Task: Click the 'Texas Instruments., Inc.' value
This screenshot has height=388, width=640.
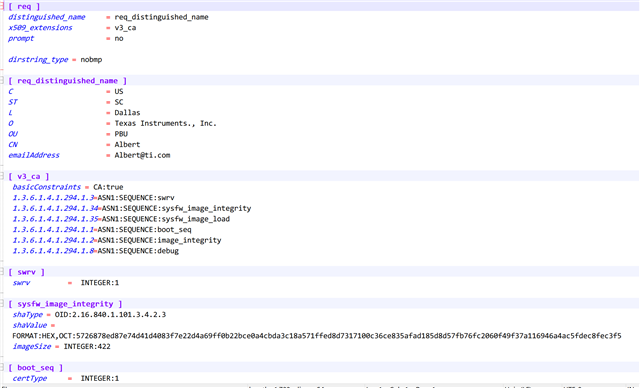Action: click(x=165, y=123)
